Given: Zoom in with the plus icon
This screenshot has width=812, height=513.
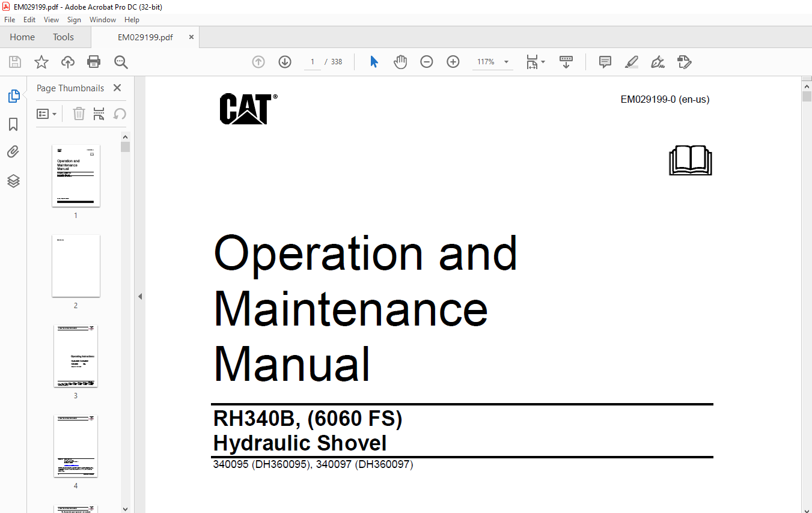Looking at the screenshot, I should click(453, 62).
